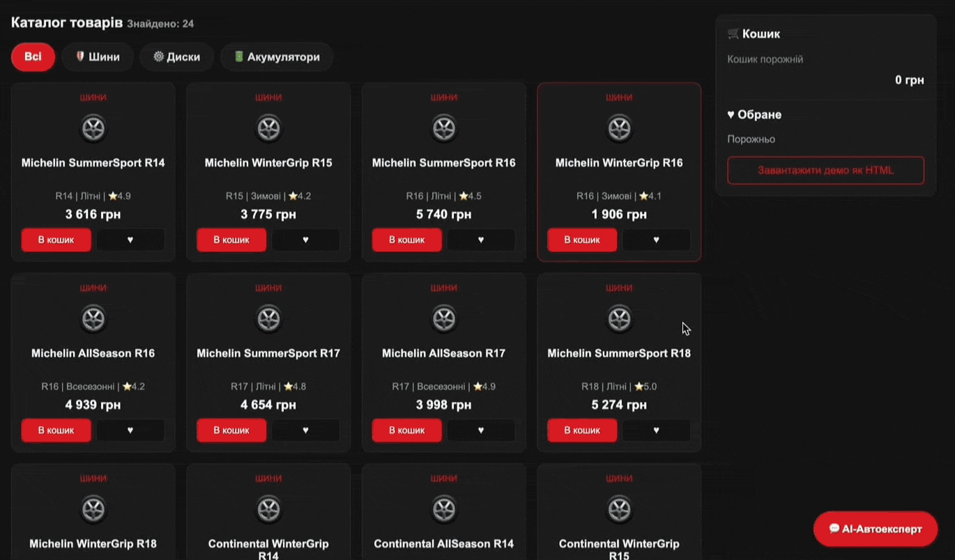The image size is (955, 560).
Task: Click the price 3 998 грн
Action: coord(444,405)
